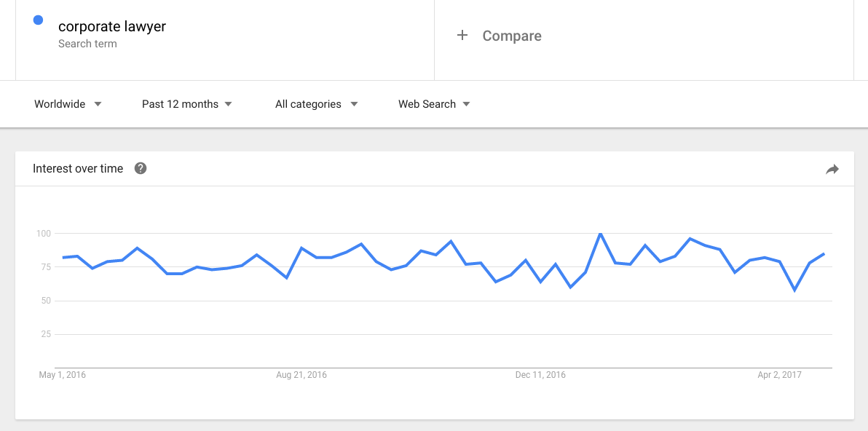Open the Interest over time help icon
The image size is (868, 431).
coord(141,168)
